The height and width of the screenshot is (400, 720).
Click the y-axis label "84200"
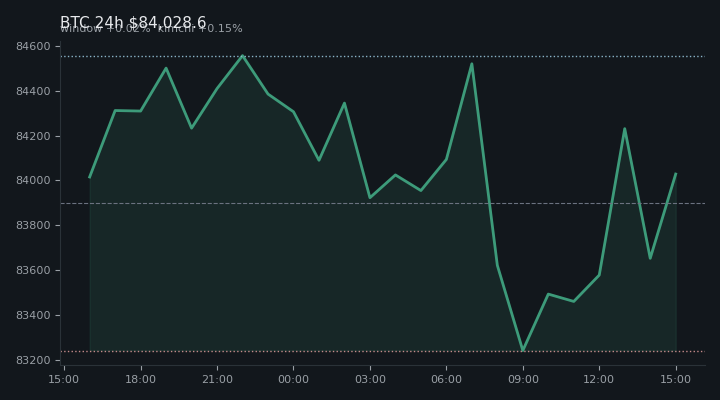coord(33,136)
